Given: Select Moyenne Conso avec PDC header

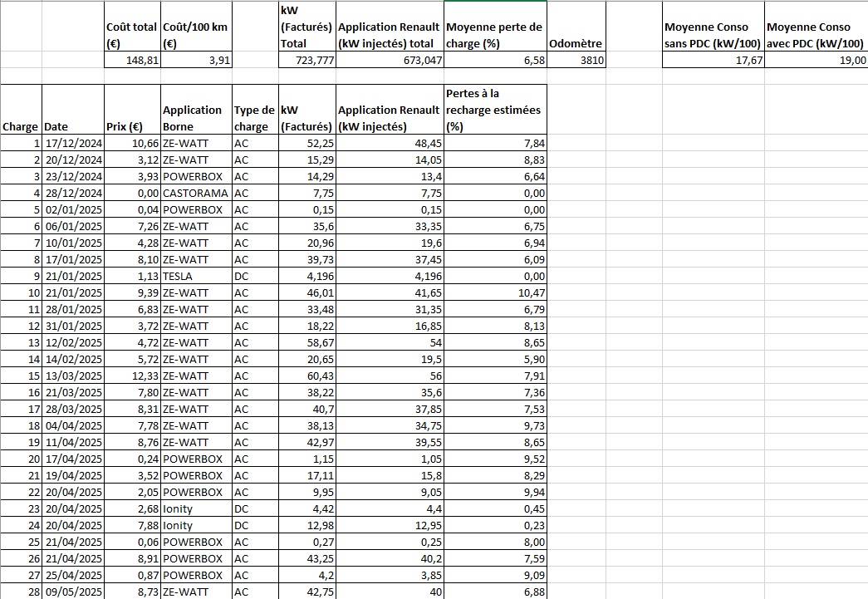Looking at the screenshot, I should 816,27.
